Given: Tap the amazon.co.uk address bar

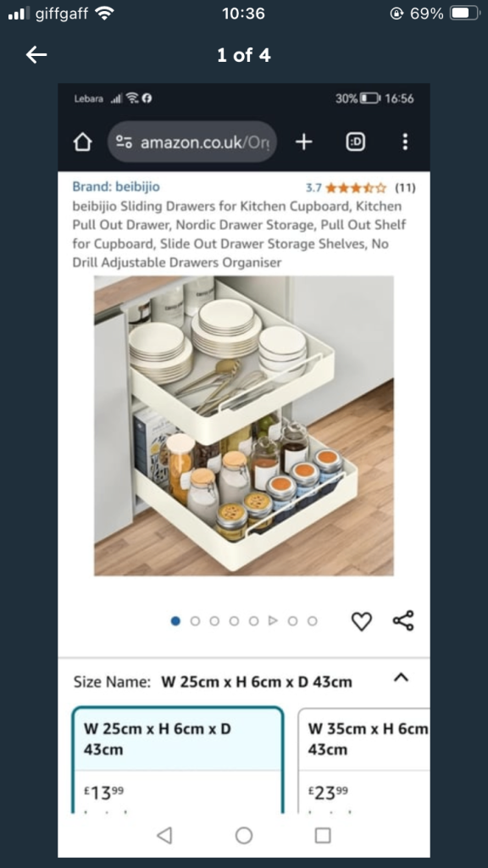Looking at the screenshot, I should 192,142.
